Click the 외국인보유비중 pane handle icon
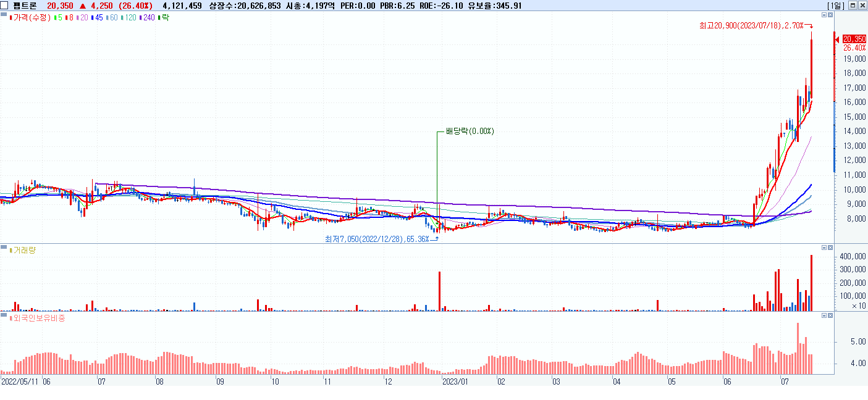This screenshot has height=400, width=868. 4,316
